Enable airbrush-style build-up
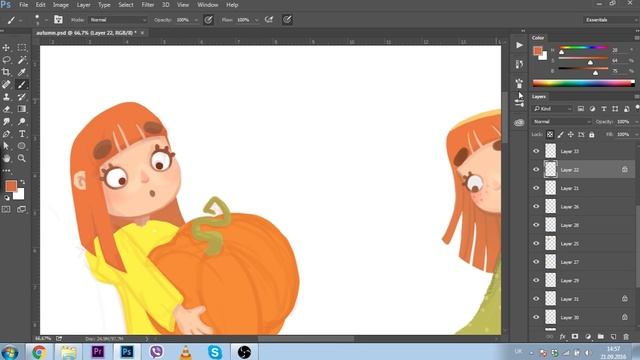 pyautogui.click(x=269, y=20)
